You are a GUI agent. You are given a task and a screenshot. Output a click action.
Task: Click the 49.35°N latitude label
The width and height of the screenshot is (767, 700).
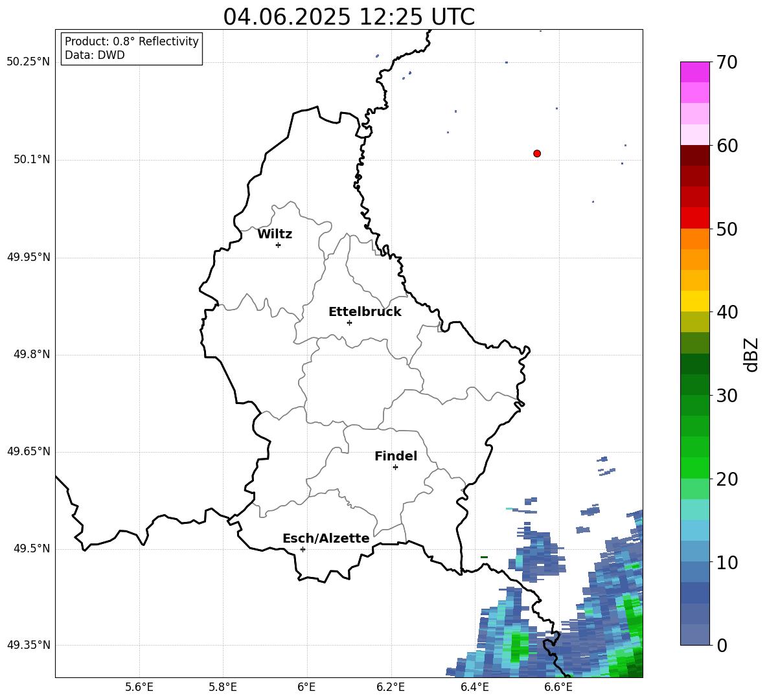29,646
